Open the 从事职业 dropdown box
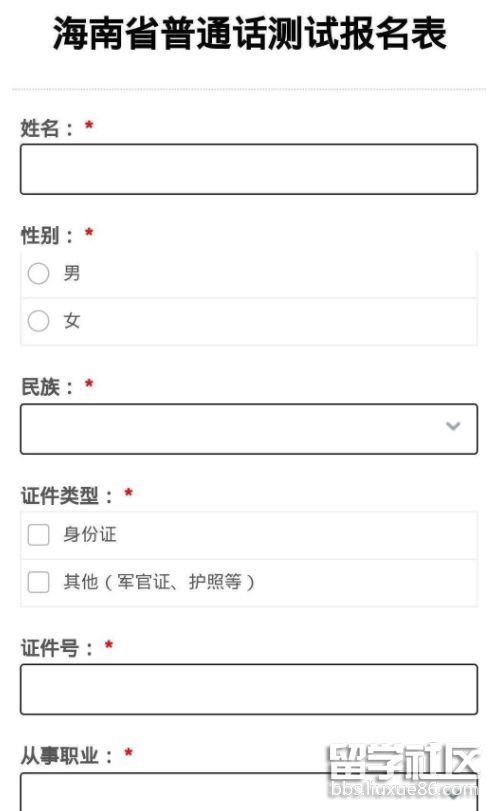 tap(249, 792)
